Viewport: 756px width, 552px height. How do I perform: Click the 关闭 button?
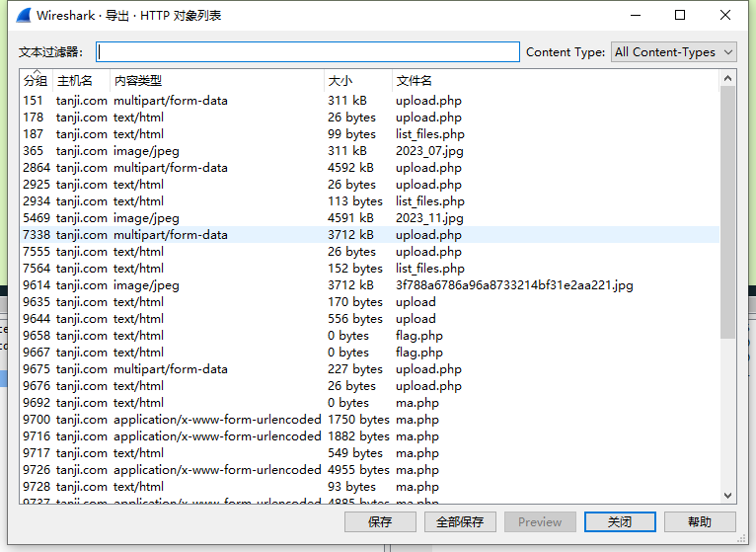click(x=620, y=521)
